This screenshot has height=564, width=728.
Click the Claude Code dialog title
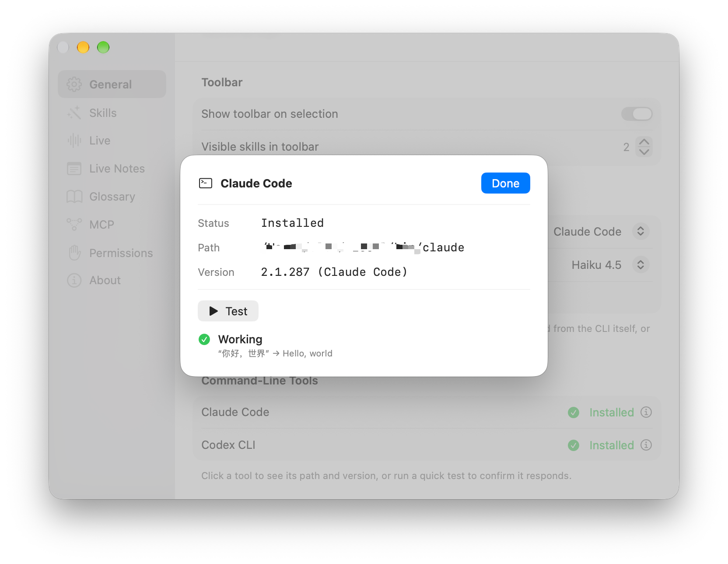pyautogui.click(x=256, y=183)
